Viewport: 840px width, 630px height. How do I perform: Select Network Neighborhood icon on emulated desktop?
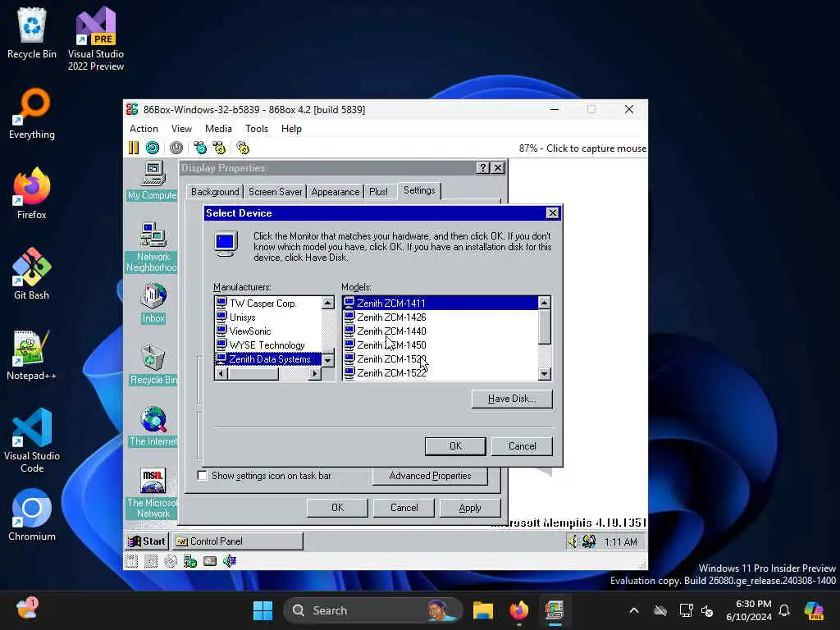coord(153,247)
